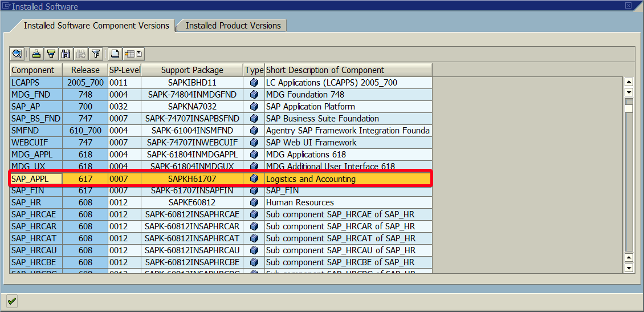Click scroll-up arrow at top of scrollbar
This screenshot has height=312, width=644.
(x=629, y=82)
